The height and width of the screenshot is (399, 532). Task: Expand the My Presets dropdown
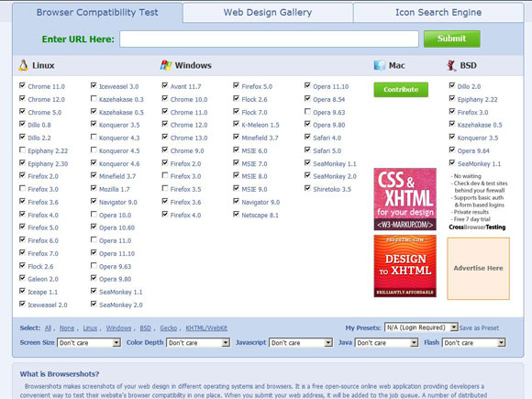tap(421, 327)
